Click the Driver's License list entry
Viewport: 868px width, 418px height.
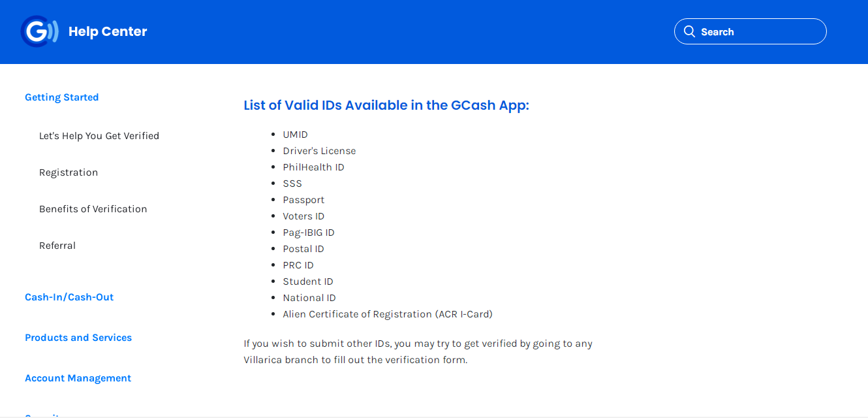pyautogui.click(x=319, y=151)
